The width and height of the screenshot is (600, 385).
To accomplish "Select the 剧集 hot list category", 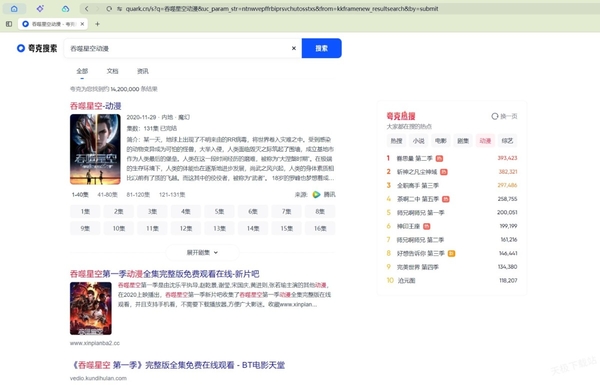I will (463, 141).
